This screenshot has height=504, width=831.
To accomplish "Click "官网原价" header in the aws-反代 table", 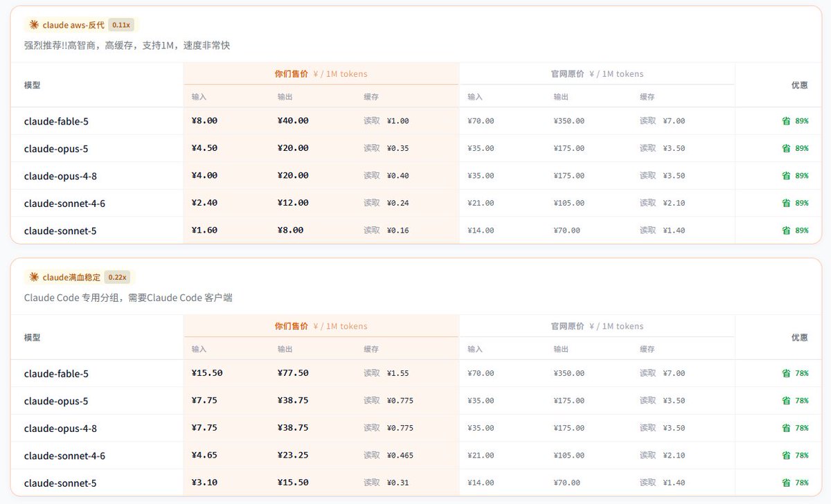I will click(568, 74).
